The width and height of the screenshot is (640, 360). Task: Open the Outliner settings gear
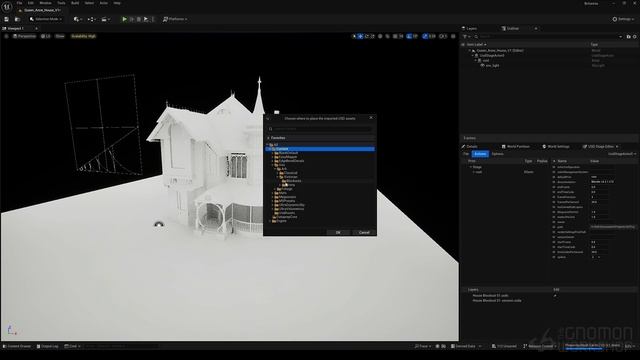tap(634, 37)
